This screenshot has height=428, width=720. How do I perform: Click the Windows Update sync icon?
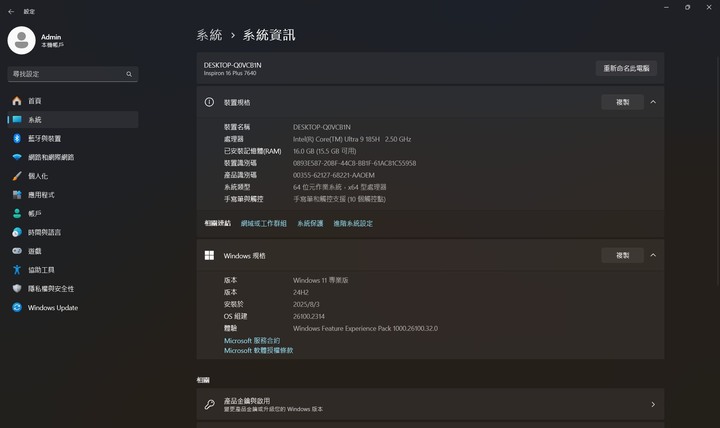(x=17, y=307)
